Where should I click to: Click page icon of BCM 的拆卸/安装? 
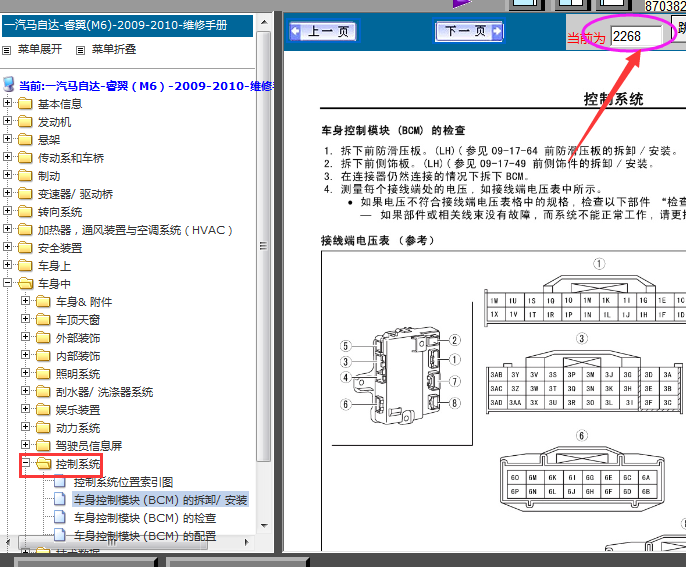[60, 499]
